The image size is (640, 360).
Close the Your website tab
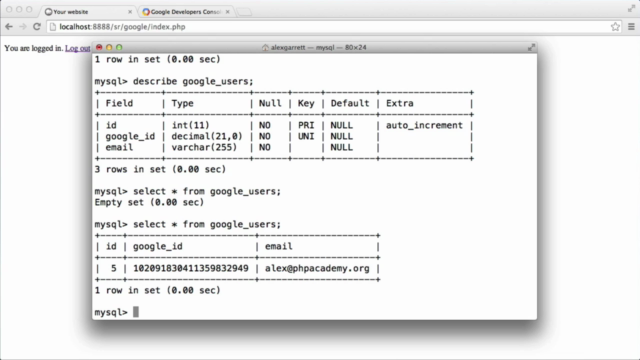pos(130,12)
